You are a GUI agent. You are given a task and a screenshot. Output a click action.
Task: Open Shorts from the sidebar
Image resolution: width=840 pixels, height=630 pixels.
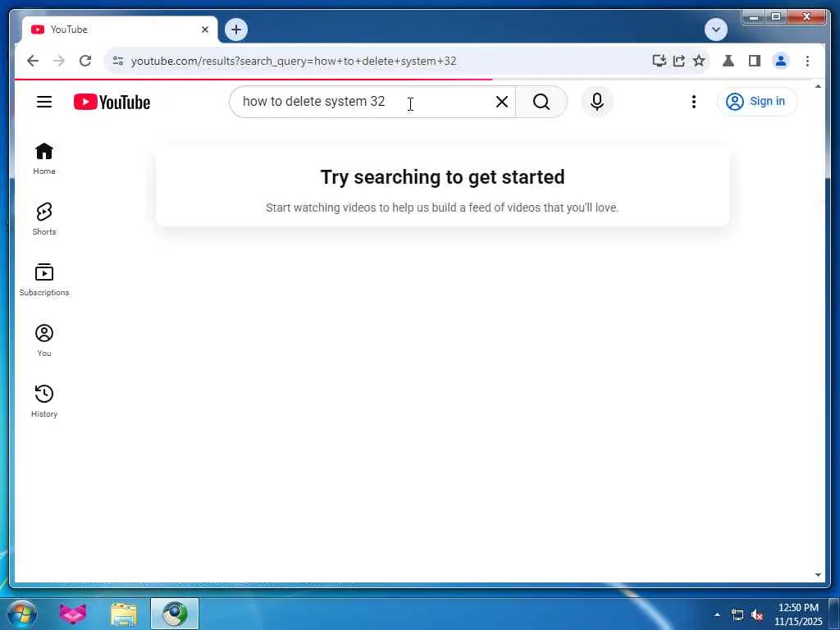(44, 219)
